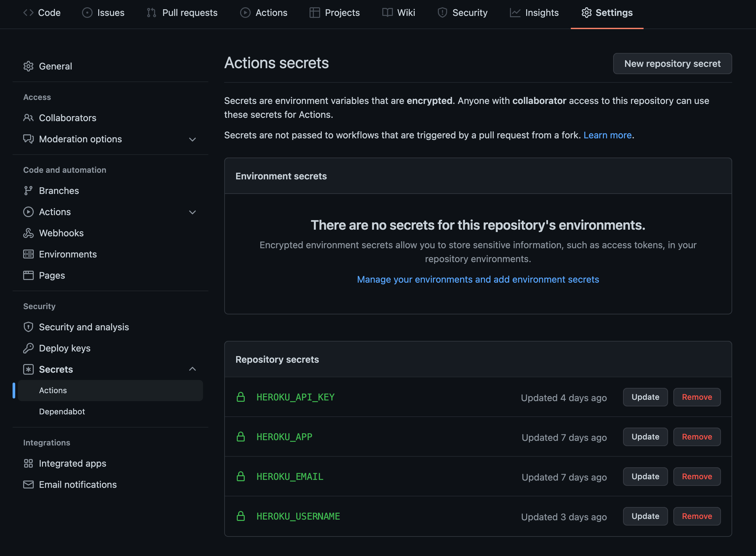
Task: Click the lock icon beside HEROKU_API_KEY
Action: [240, 397]
